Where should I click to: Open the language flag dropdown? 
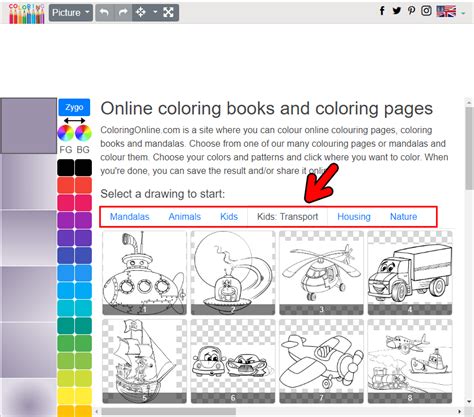click(x=450, y=12)
